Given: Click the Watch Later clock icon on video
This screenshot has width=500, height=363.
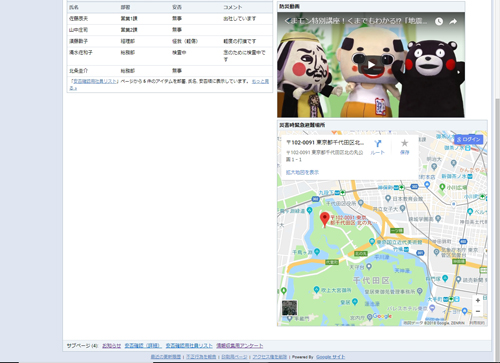Looking at the screenshot, I should [439, 22].
